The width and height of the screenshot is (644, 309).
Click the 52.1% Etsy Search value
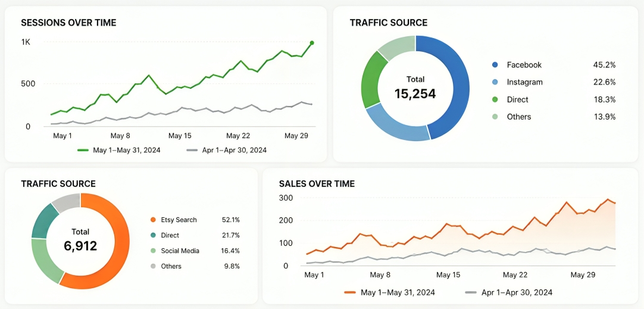click(231, 220)
